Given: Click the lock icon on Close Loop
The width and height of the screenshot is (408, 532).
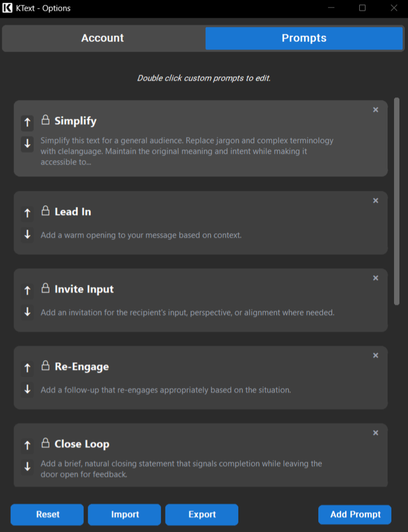Looking at the screenshot, I should point(45,443).
